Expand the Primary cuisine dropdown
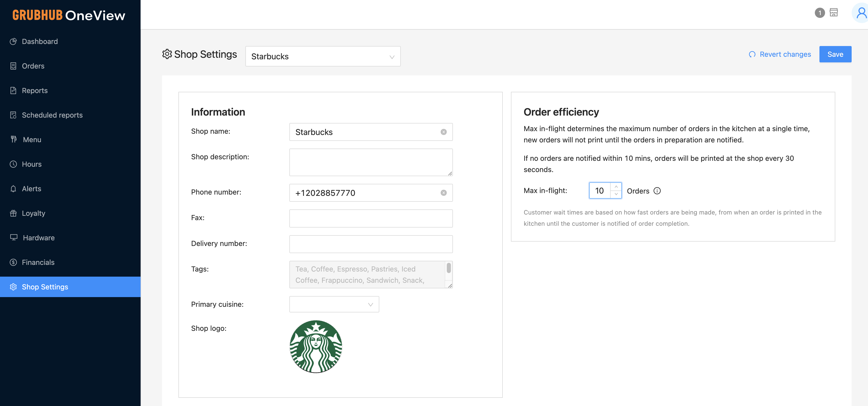868x406 pixels. pyautogui.click(x=334, y=304)
